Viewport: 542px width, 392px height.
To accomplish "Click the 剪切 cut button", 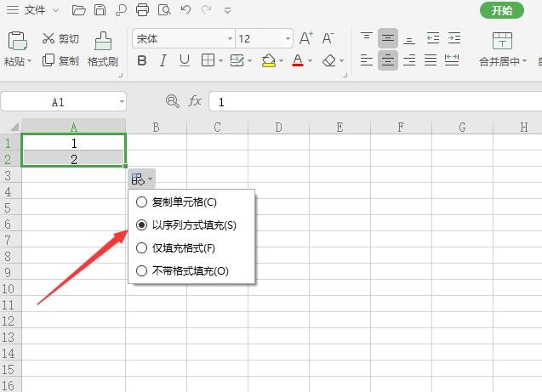I will point(60,38).
